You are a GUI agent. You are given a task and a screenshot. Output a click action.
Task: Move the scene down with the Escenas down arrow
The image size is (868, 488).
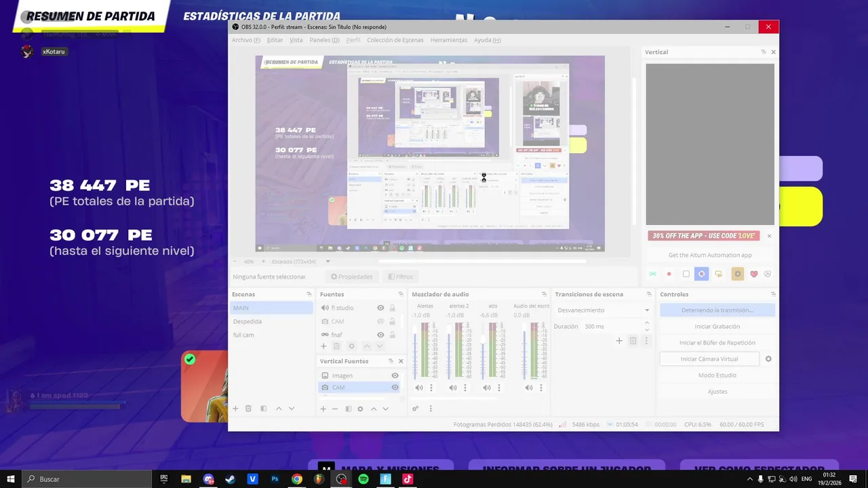pos(292,409)
